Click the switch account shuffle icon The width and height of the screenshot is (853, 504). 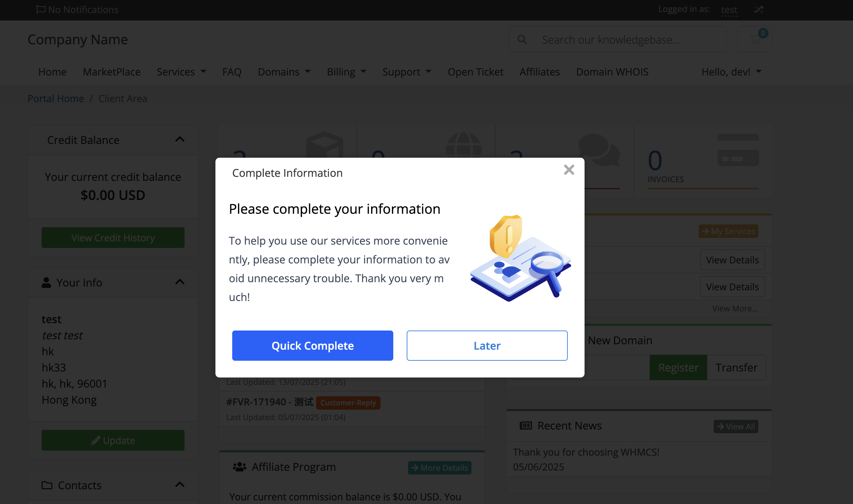coord(759,9)
